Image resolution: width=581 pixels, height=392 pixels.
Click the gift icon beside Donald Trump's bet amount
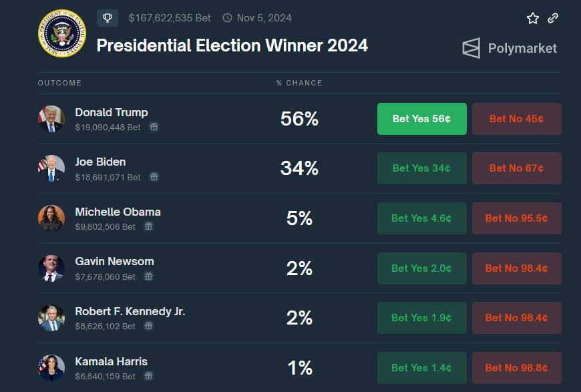click(x=154, y=127)
